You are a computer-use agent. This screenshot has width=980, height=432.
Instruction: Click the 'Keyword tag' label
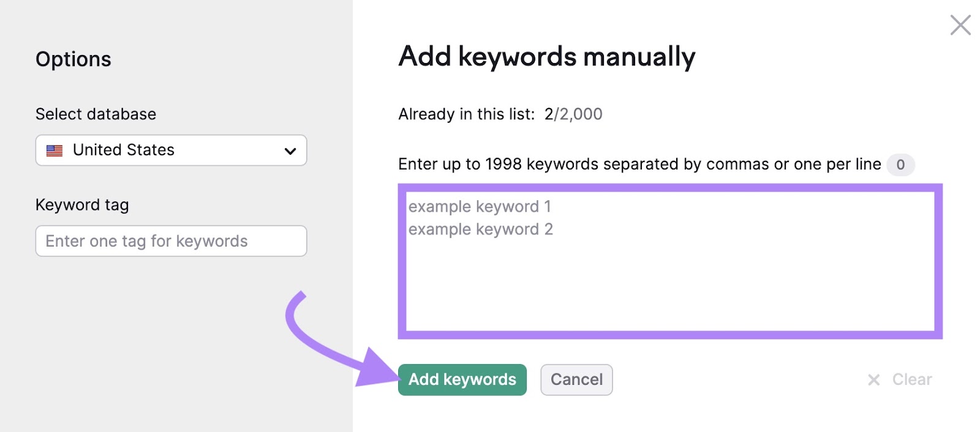[82, 205]
